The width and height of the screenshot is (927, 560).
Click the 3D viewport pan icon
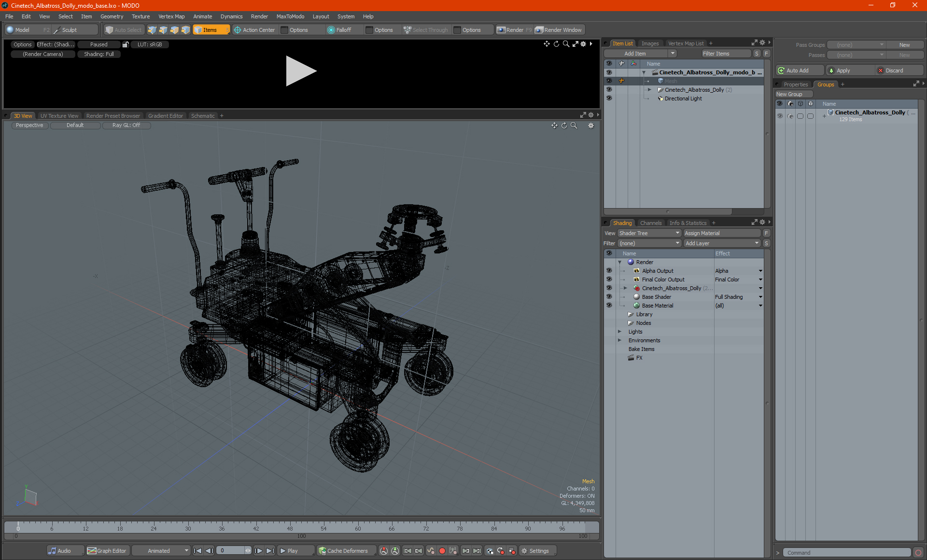coord(554,126)
